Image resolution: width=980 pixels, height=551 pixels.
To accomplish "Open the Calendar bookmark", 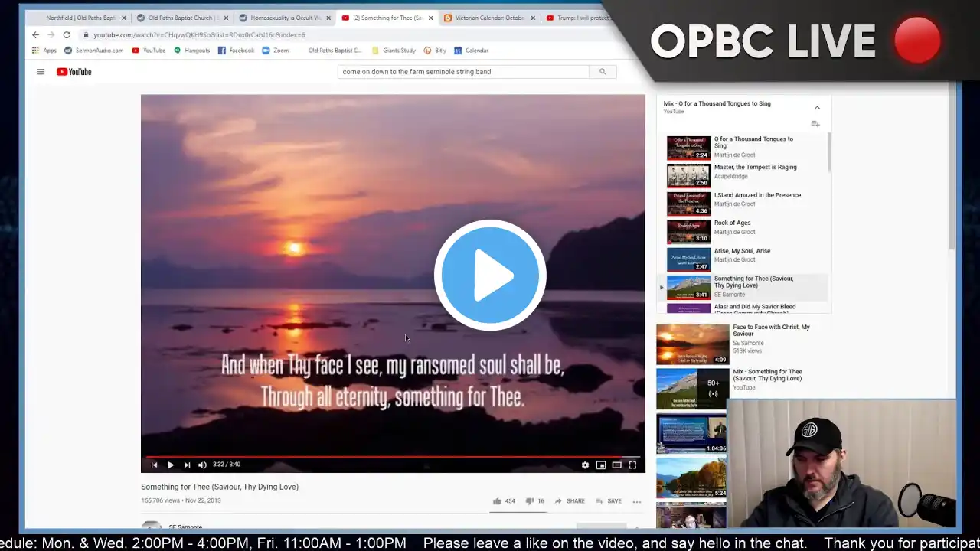I will point(471,51).
